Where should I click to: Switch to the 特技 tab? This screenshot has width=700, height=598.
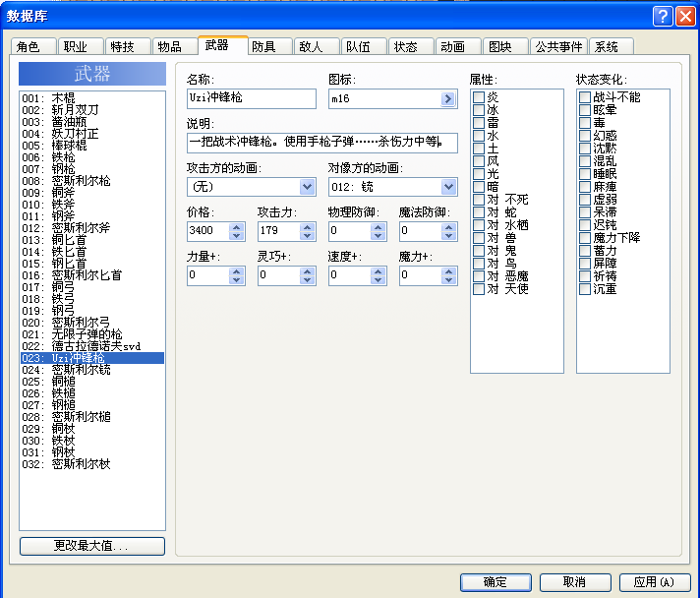click(127, 46)
